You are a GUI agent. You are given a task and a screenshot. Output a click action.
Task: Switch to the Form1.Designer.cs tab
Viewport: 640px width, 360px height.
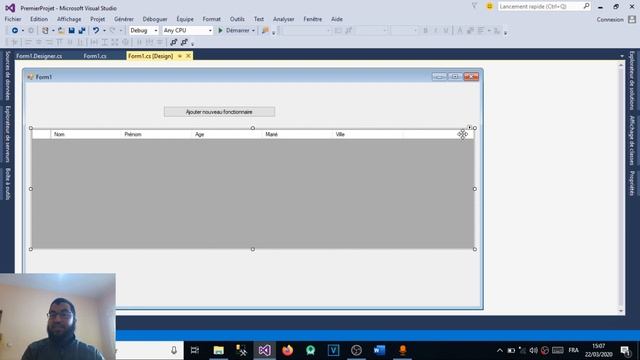tap(39, 56)
